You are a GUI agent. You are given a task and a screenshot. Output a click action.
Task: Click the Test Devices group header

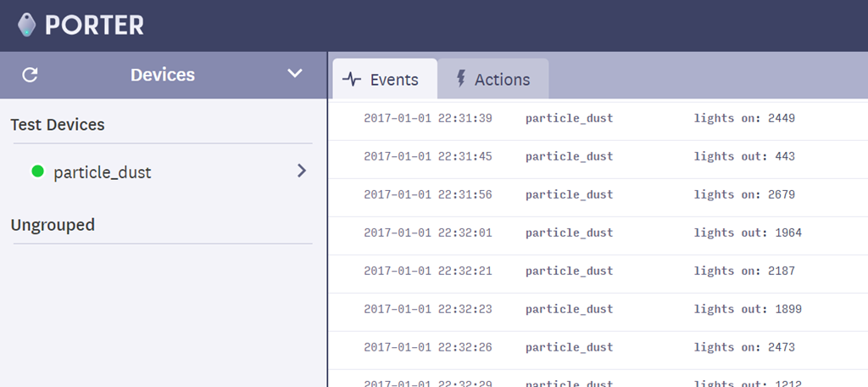pyautogui.click(x=58, y=125)
